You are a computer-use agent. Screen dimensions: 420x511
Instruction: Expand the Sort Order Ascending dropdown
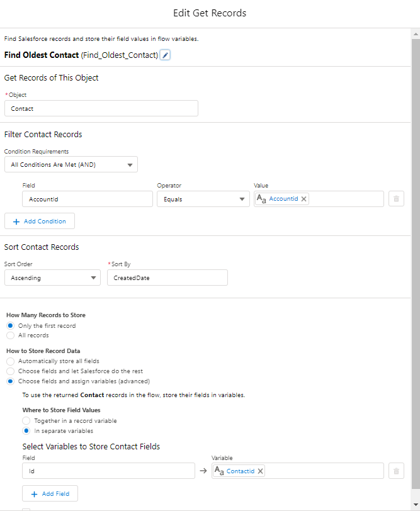pyautogui.click(x=52, y=278)
